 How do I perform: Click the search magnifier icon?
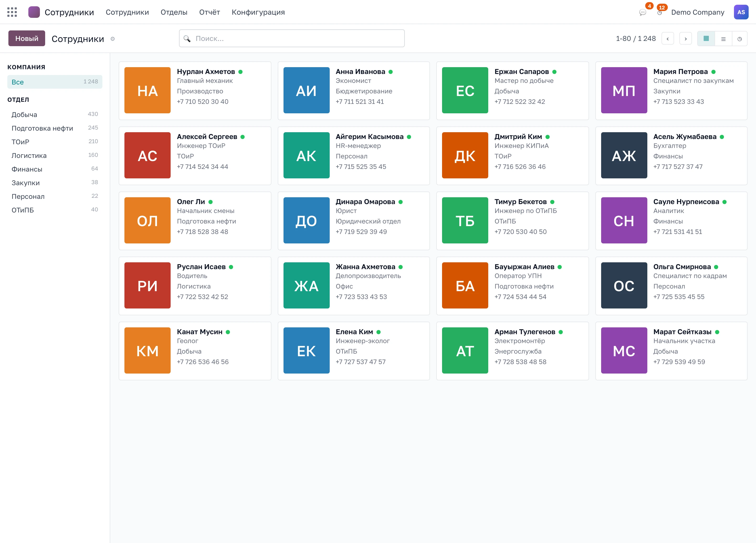coord(187,39)
